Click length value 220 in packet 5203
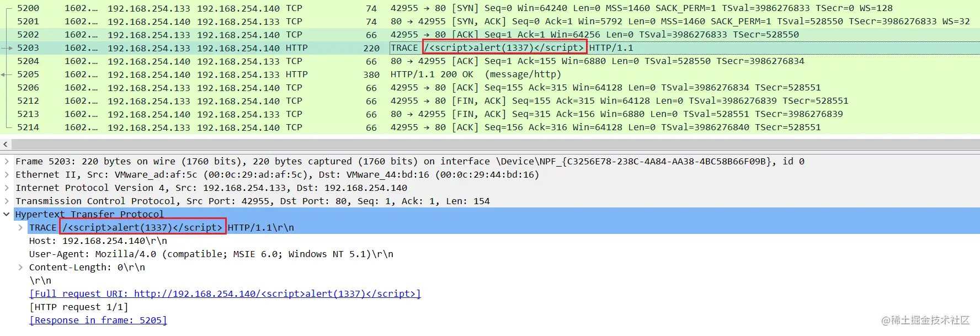The width and height of the screenshot is (980, 336). 371,48
